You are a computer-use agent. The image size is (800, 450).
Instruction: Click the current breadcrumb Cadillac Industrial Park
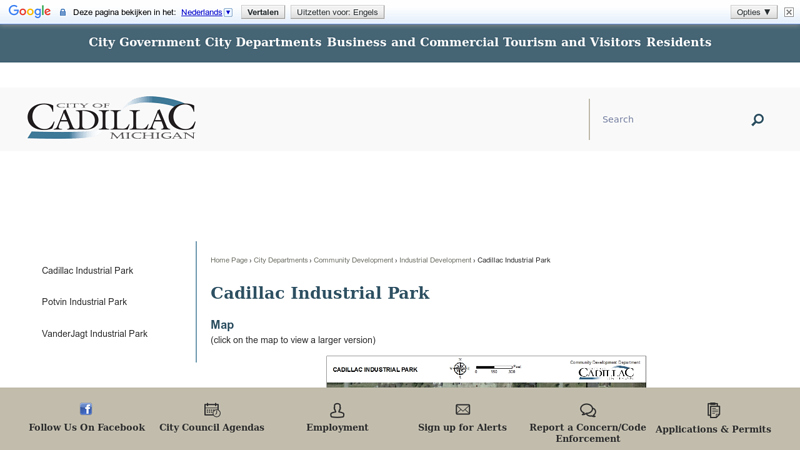click(514, 260)
